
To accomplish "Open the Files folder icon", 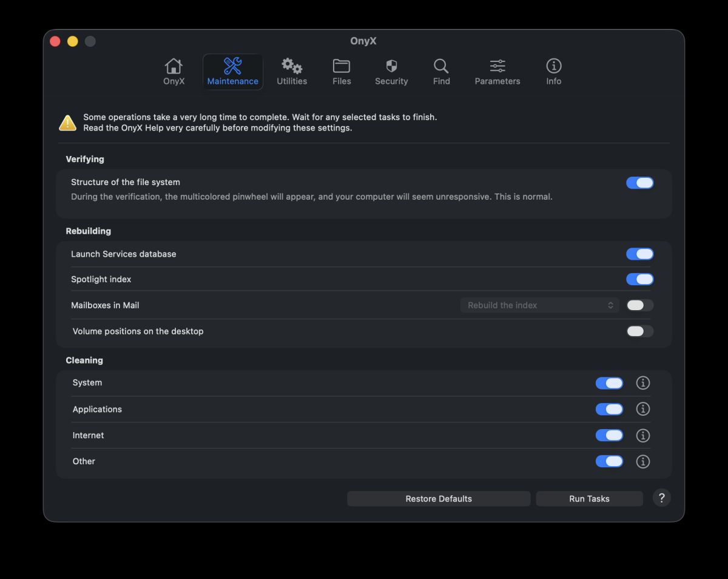I will [x=342, y=66].
